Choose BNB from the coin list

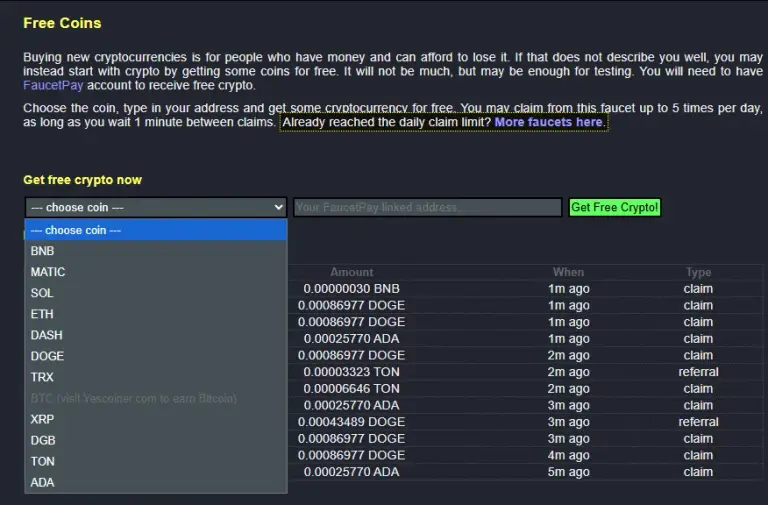coord(156,251)
